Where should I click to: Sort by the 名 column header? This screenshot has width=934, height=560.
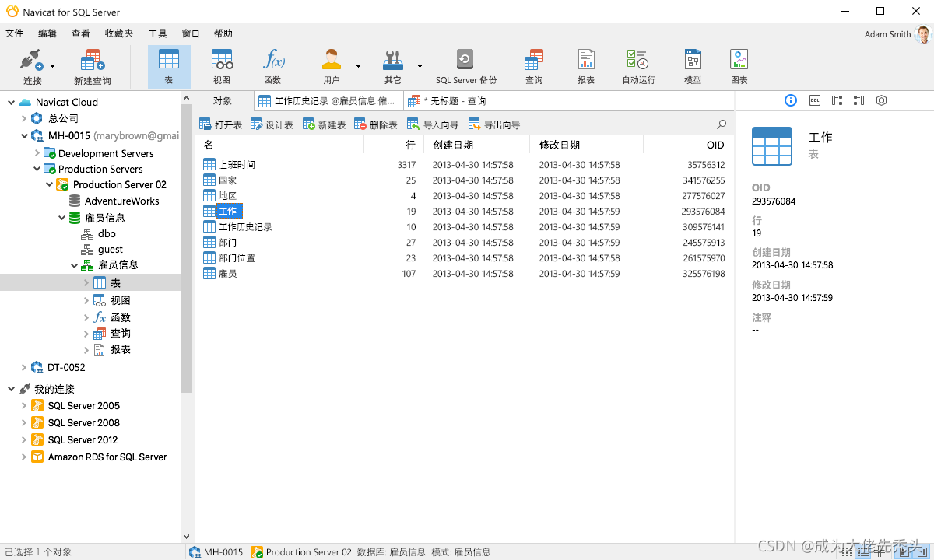coord(279,145)
